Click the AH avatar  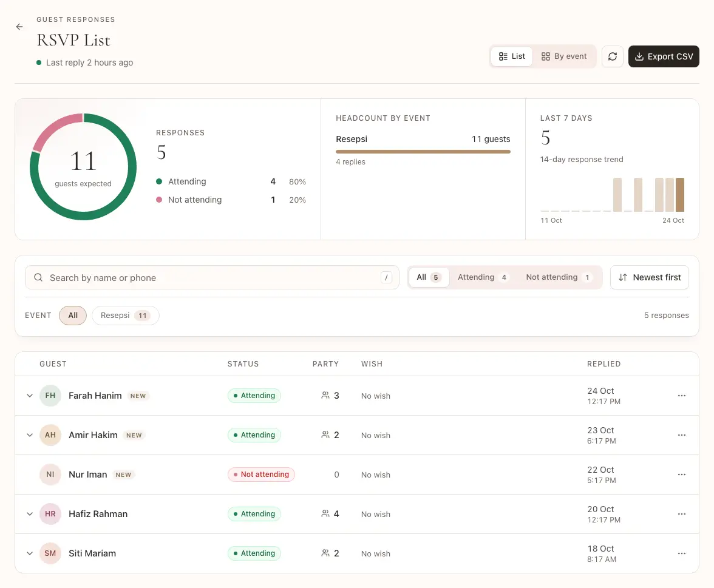click(50, 435)
